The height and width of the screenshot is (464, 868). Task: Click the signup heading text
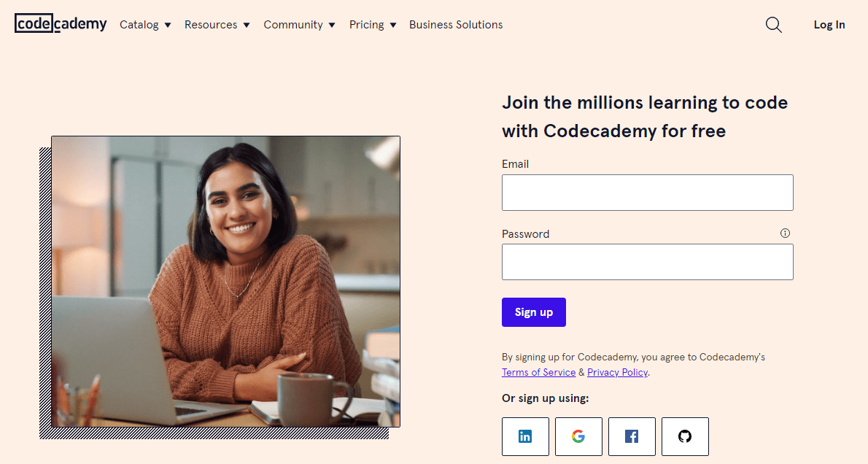pos(645,117)
